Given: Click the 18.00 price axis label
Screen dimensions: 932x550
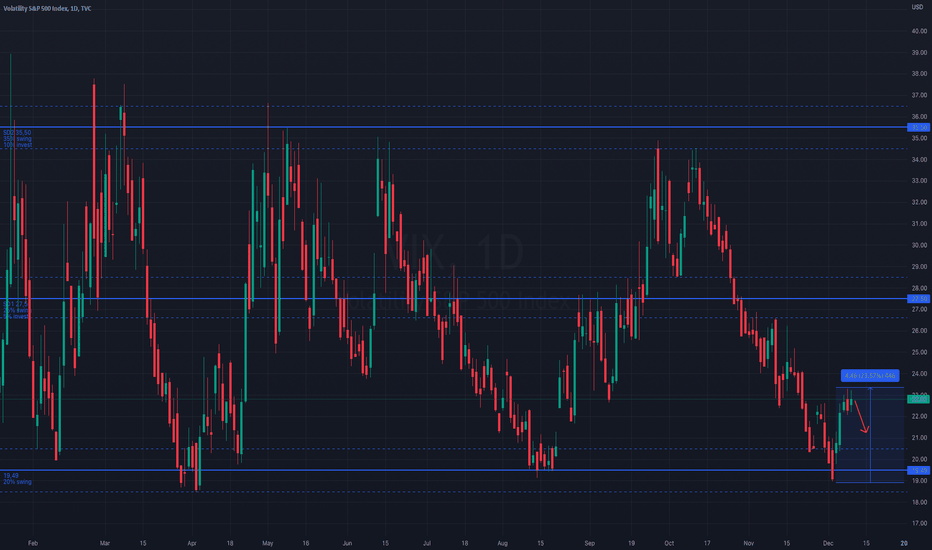Looking at the screenshot, I should point(919,502).
